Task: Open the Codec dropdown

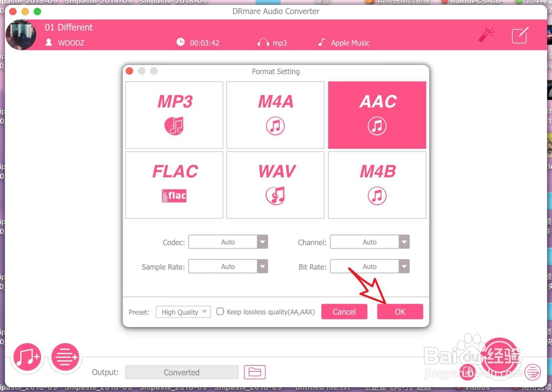Action: [228, 242]
